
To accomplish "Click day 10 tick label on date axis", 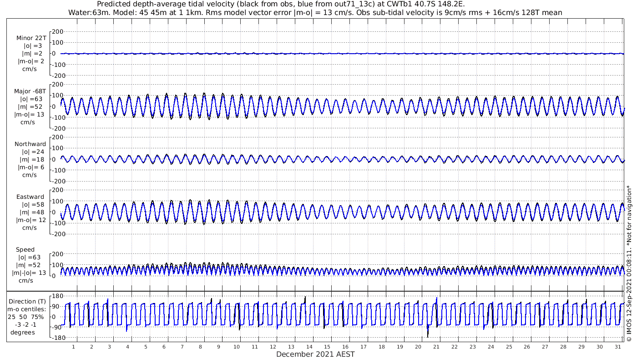I will coord(237,347).
